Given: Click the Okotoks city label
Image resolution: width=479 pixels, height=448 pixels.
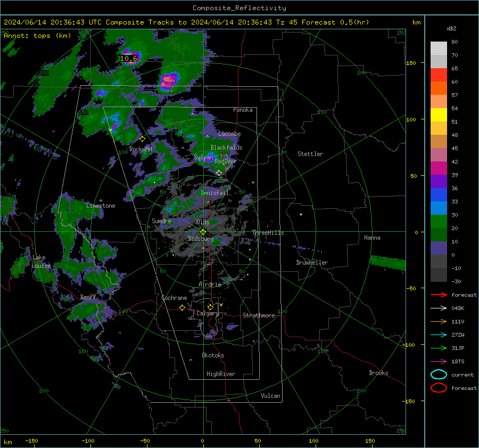Looking at the screenshot, I should (213, 355).
